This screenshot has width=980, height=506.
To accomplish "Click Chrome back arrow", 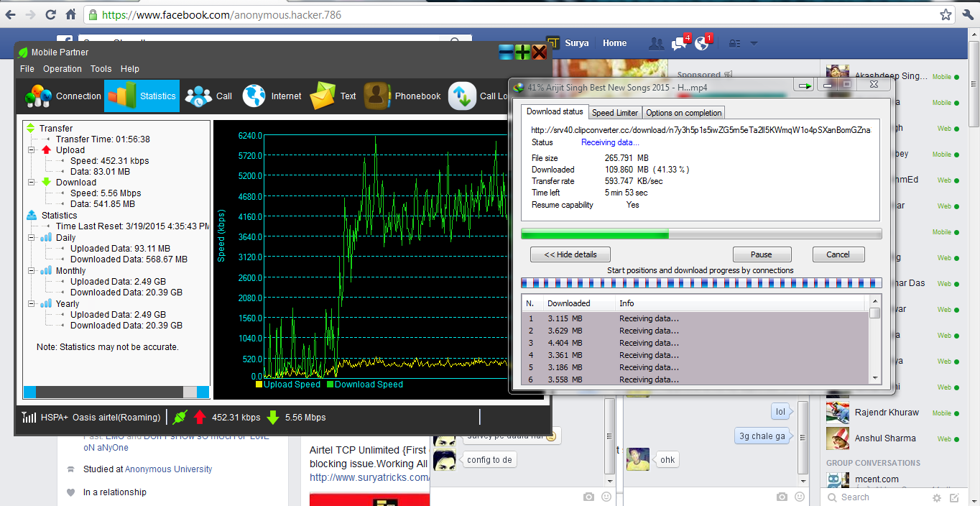I will pos(10,14).
